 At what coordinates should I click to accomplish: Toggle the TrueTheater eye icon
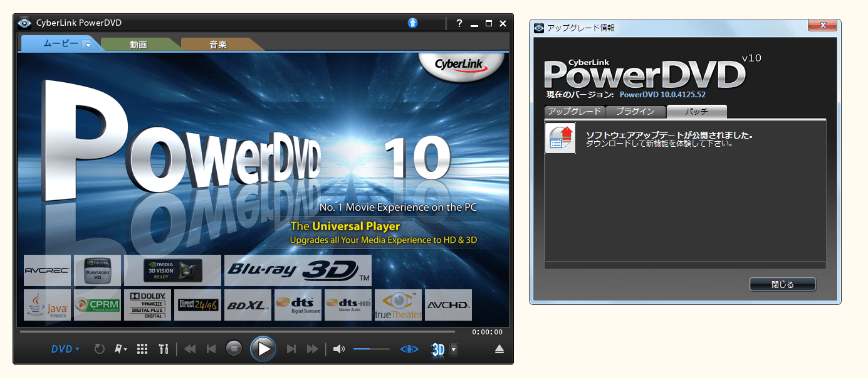coord(409,349)
